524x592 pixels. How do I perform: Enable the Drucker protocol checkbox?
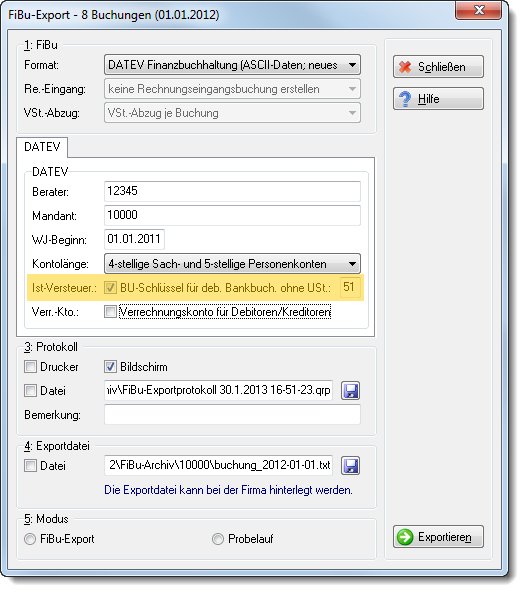[30, 367]
